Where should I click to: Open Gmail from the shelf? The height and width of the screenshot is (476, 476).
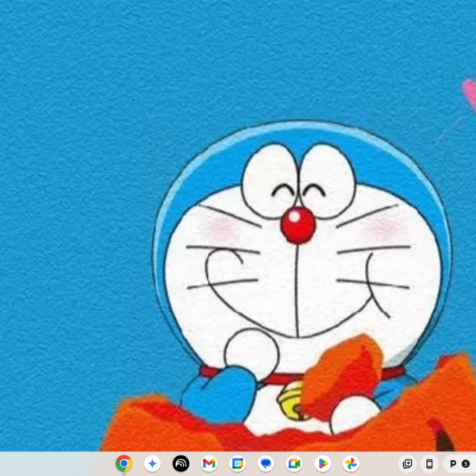(x=209, y=463)
